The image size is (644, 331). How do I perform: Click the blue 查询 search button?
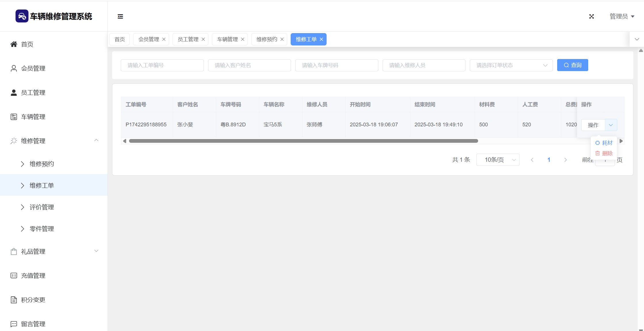tap(572, 65)
